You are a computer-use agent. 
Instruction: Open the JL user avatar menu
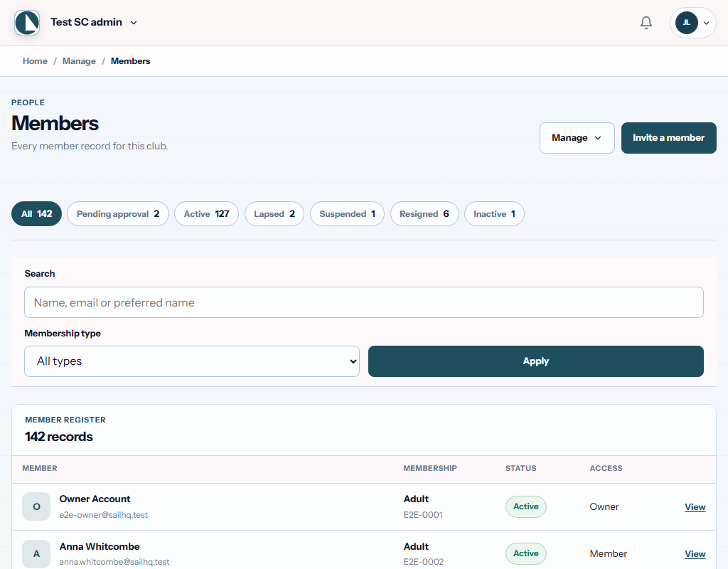pos(687,23)
